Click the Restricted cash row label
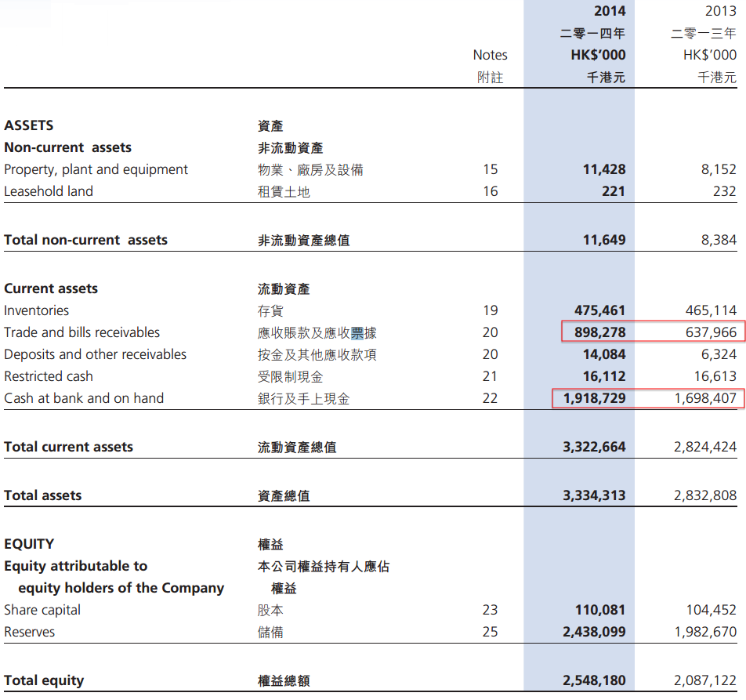Viewport: 746px width, 700px height. [48, 376]
